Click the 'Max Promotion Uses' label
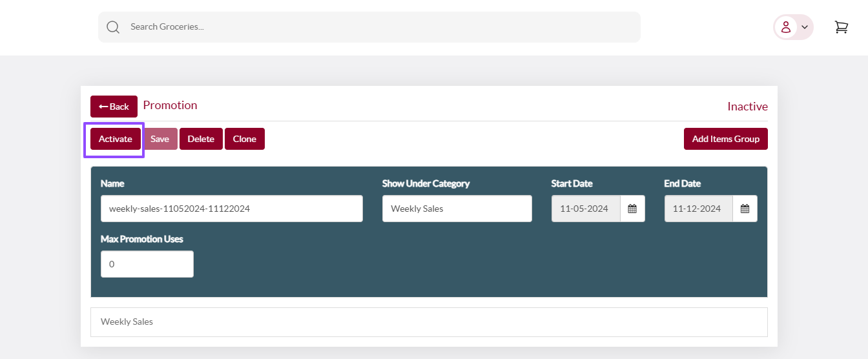868x359 pixels. click(142, 239)
